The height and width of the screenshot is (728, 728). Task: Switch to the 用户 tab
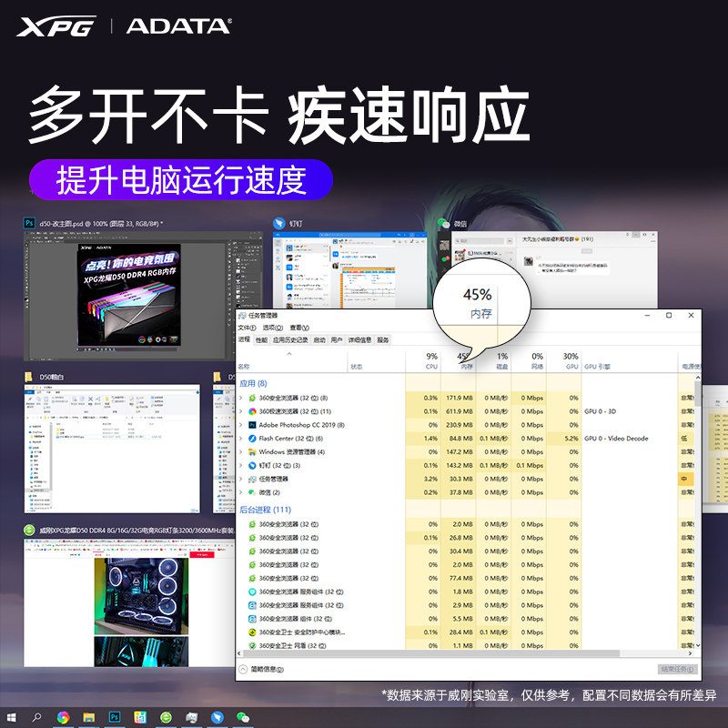336,339
